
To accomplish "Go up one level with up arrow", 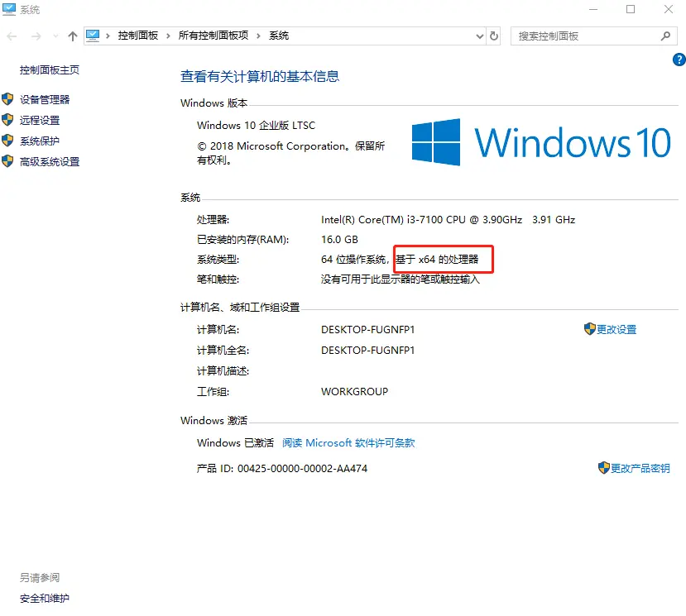I will [x=73, y=36].
